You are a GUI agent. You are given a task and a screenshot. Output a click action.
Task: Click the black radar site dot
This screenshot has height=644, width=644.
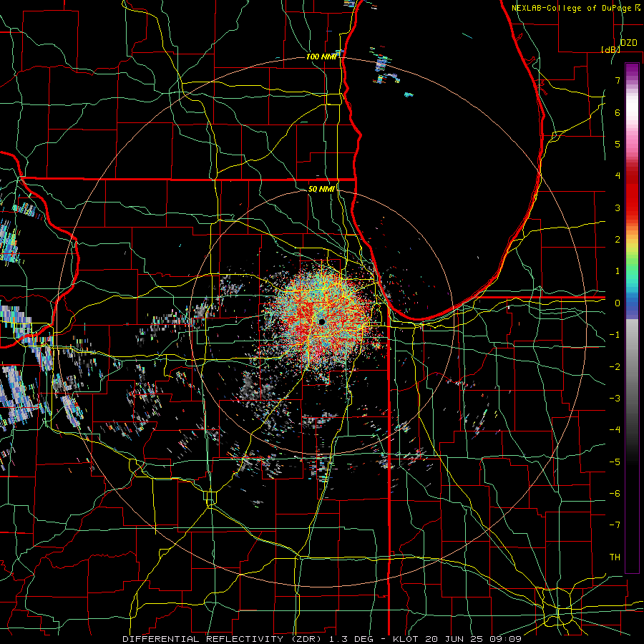(321, 322)
